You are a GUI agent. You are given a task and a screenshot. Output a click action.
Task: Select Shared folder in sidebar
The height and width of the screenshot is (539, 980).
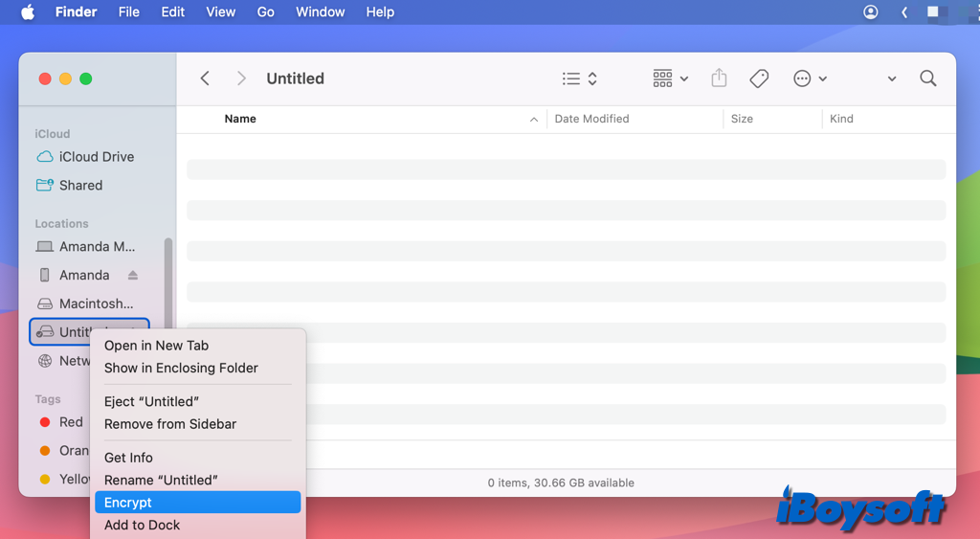coord(80,186)
